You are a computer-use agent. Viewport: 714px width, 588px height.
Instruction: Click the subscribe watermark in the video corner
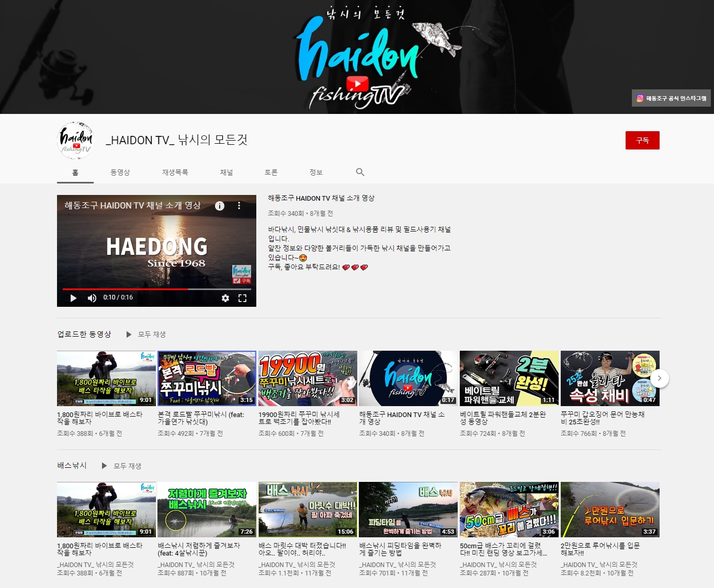(242, 274)
